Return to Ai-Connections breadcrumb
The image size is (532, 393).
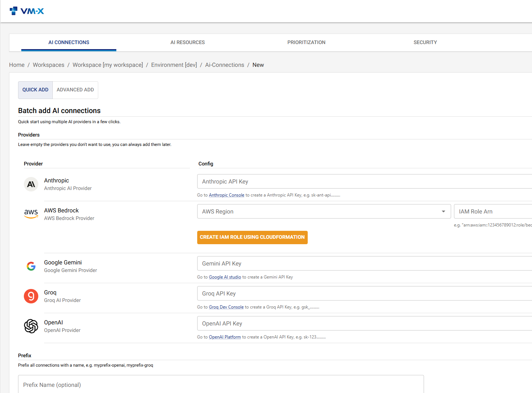tap(225, 65)
